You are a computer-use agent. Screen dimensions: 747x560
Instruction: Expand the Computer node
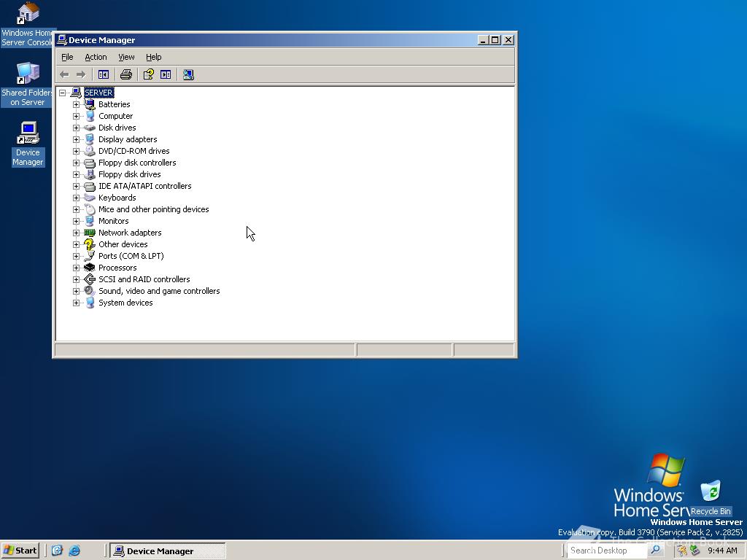(76, 116)
